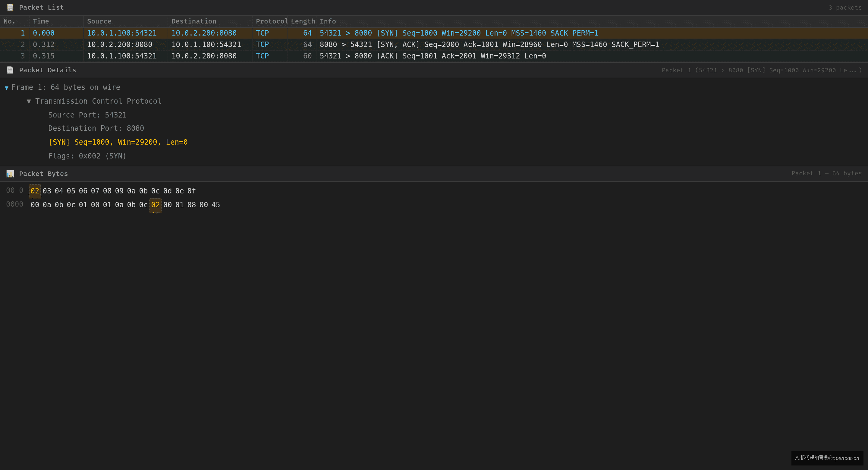Screen dimensions: 868x470
Task: Select the Flags: 0x002 (SYN) field
Action: point(87,156)
